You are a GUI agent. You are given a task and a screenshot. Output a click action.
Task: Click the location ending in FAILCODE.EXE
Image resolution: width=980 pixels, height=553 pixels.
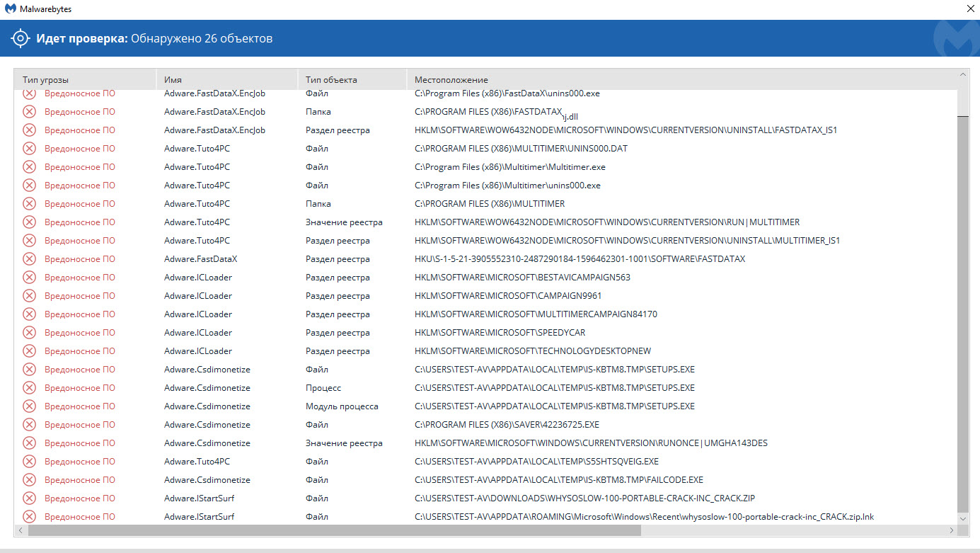559,480
